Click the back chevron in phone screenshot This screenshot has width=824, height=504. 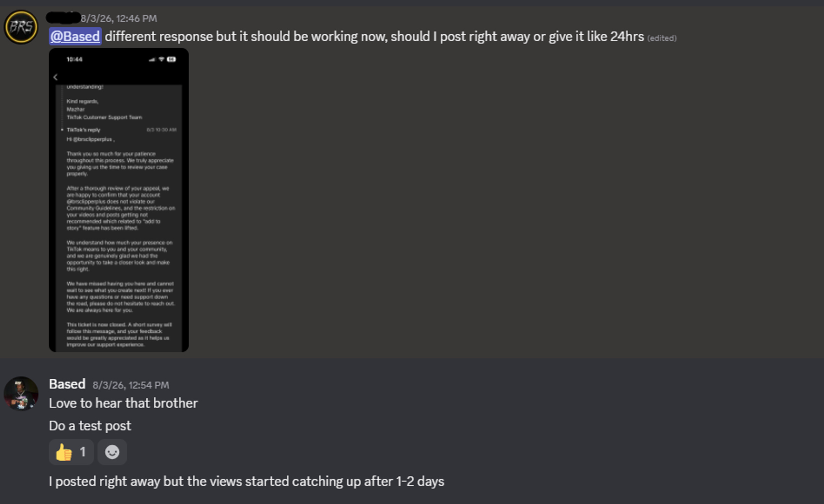pyautogui.click(x=55, y=77)
